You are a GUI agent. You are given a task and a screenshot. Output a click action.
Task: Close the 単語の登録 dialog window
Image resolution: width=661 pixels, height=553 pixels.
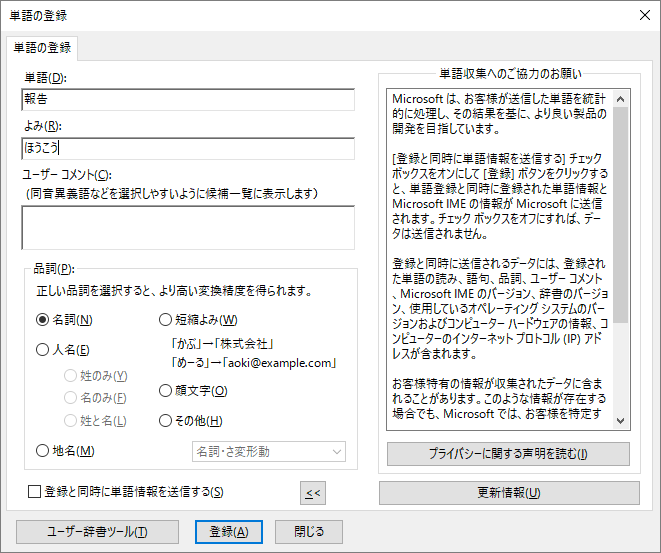(x=645, y=15)
